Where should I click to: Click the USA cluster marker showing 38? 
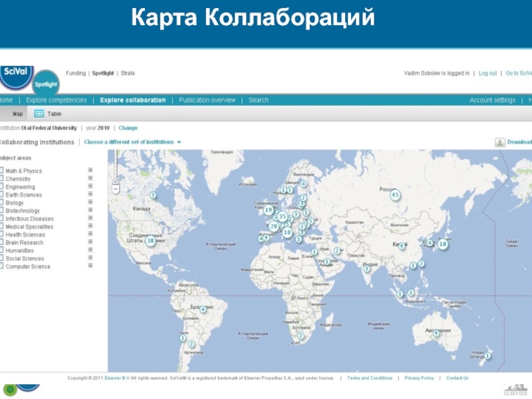click(150, 241)
